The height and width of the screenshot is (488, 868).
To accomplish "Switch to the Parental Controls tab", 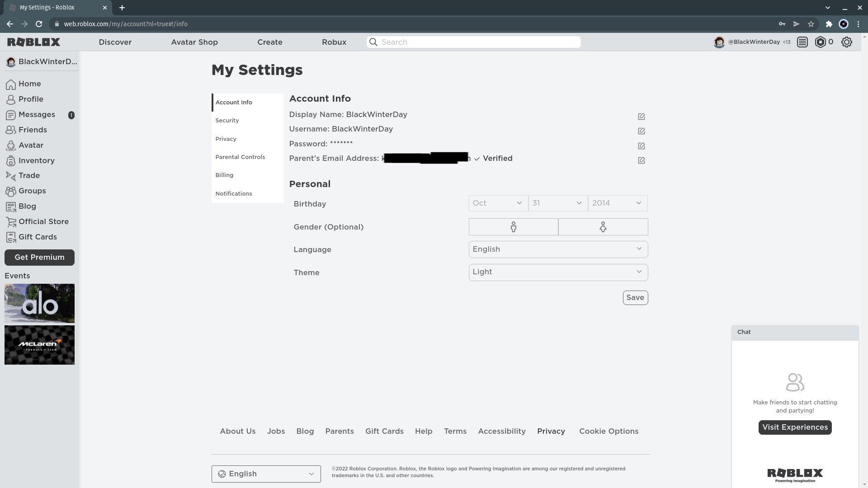I will 248,157.
